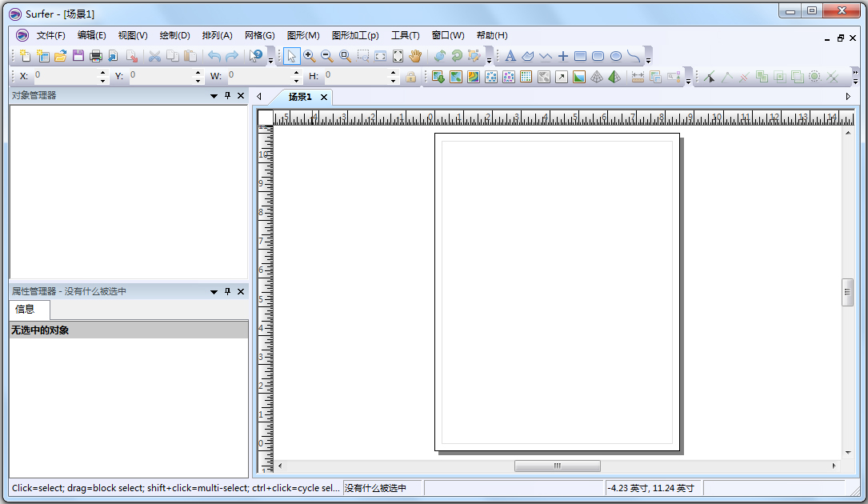Viewport: 868px width, 504px height.
Task: Click the Save floppy disk icon
Action: point(78,55)
